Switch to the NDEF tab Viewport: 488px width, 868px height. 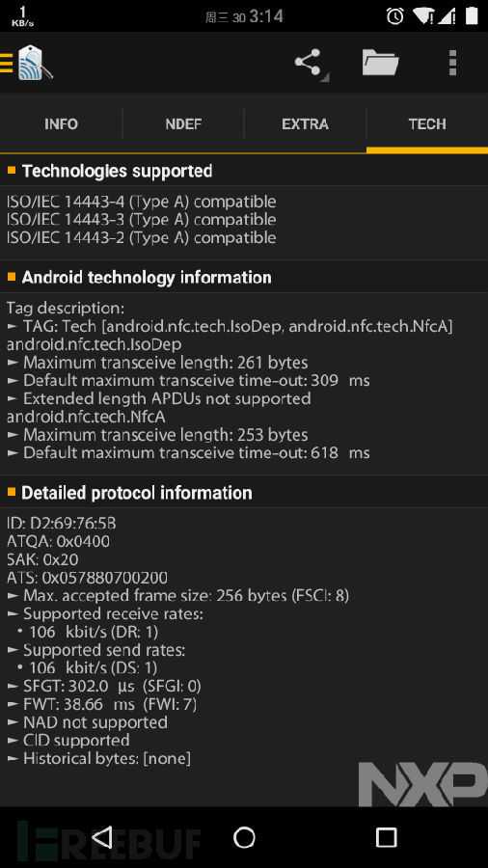coord(183,124)
